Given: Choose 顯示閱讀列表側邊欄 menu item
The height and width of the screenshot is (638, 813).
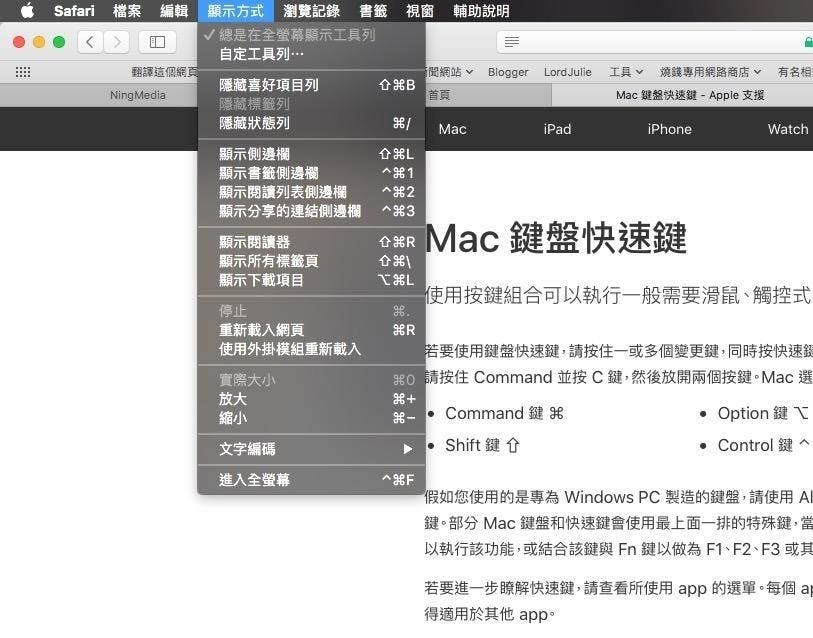Looking at the screenshot, I should coord(312,192).
